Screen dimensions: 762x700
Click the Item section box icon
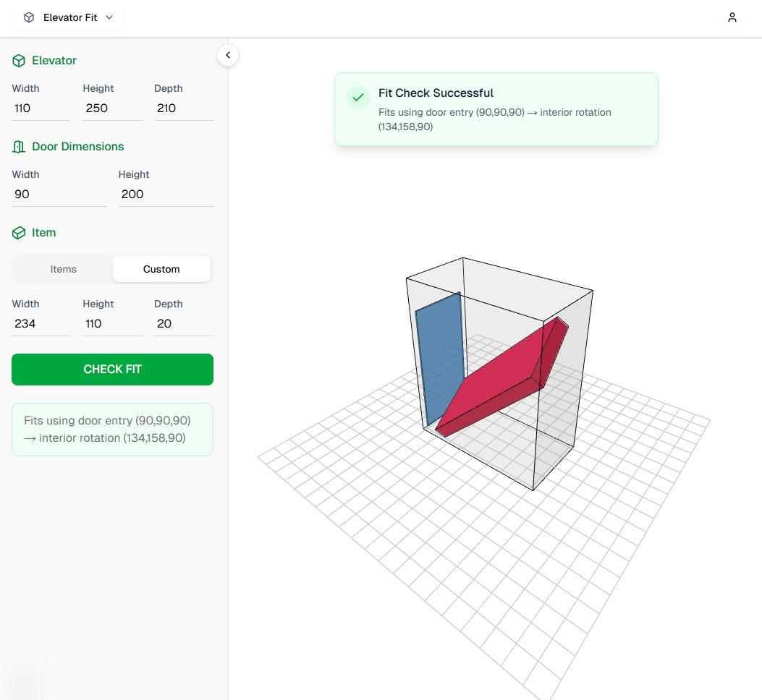pyautogui.click(x=19, y=234)
